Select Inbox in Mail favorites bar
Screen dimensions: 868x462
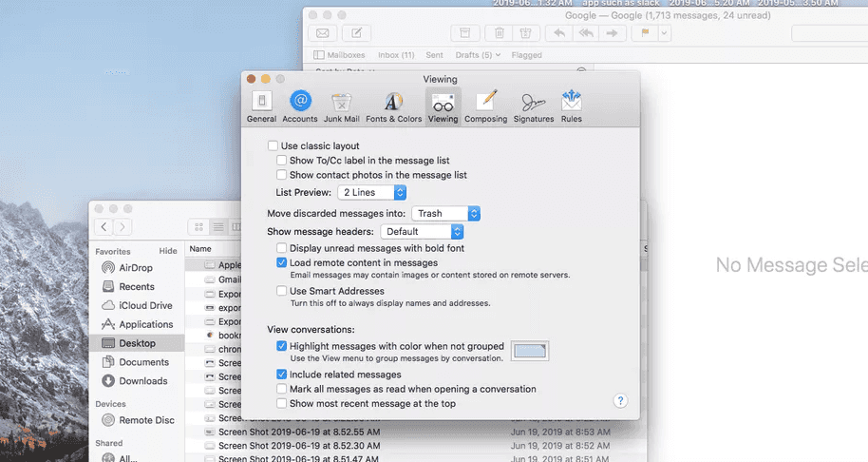tap(395, 55)
